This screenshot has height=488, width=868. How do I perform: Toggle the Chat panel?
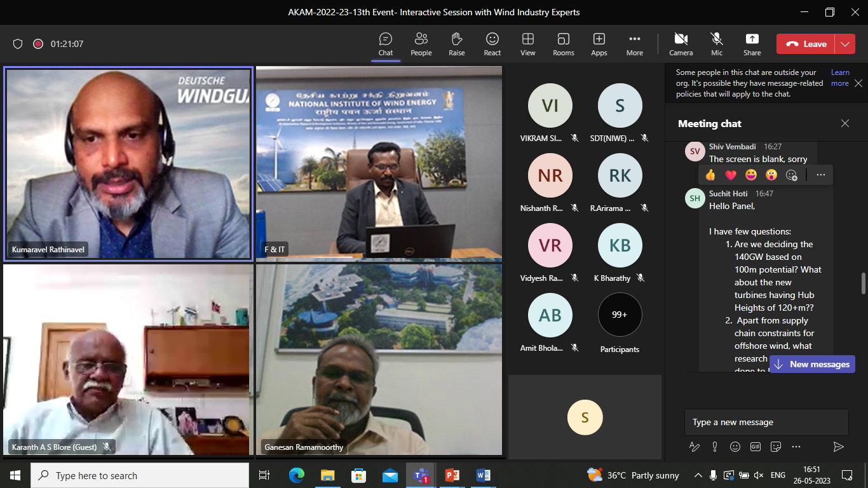pyautogui.click(x=385, y=44)
